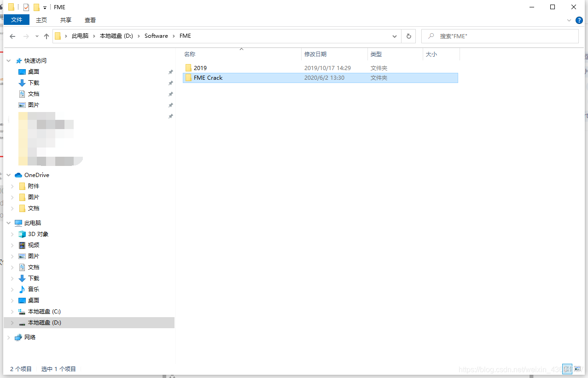
Task: Select the 2019 folder
Action: [x=200, y=68]
